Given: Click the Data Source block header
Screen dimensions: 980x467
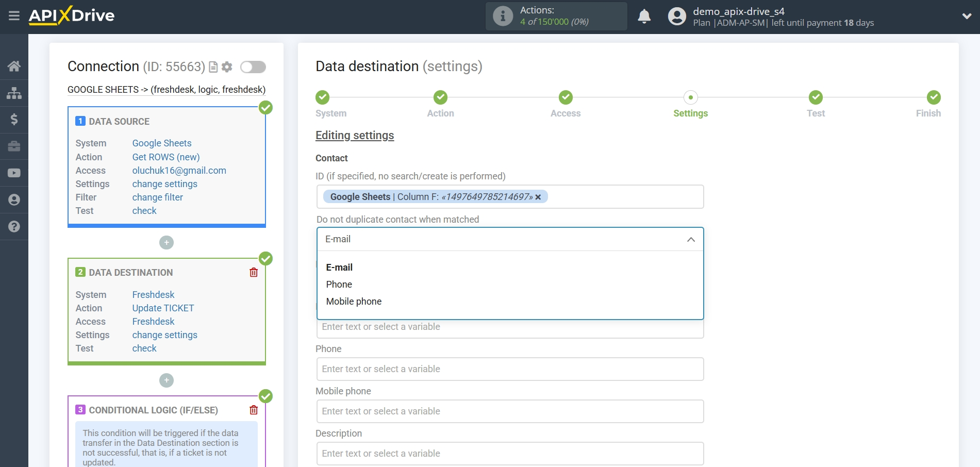Looking at the screenshot, I should click(119, 122).
